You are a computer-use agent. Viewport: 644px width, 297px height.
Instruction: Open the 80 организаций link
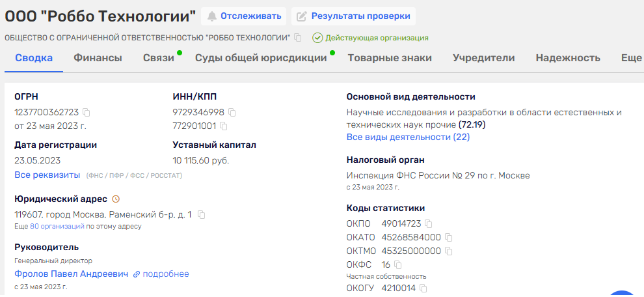57,226
